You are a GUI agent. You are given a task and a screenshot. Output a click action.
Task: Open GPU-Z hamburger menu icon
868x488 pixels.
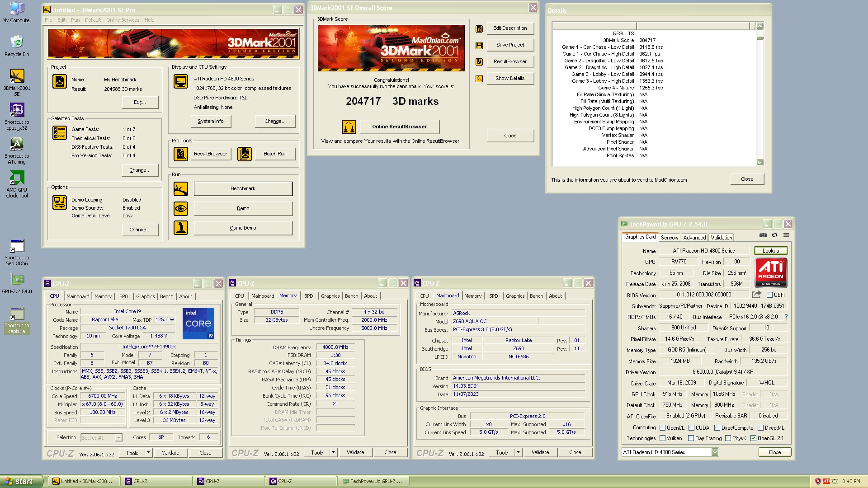787,235
